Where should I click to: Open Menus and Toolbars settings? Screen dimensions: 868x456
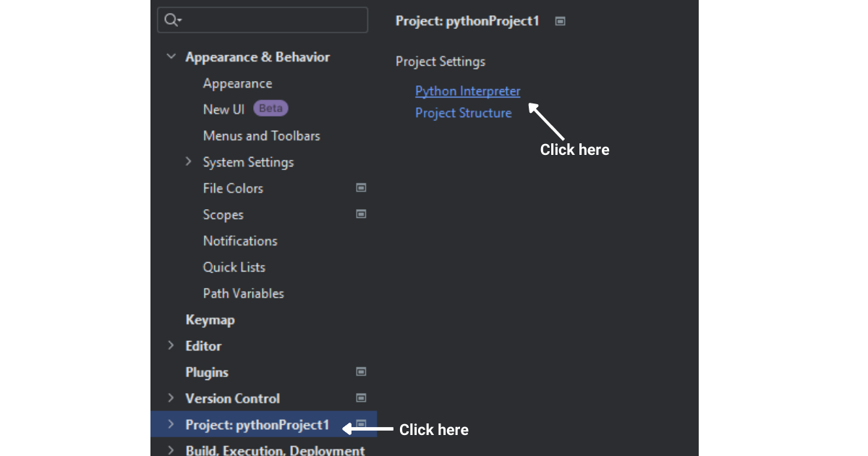261,135
